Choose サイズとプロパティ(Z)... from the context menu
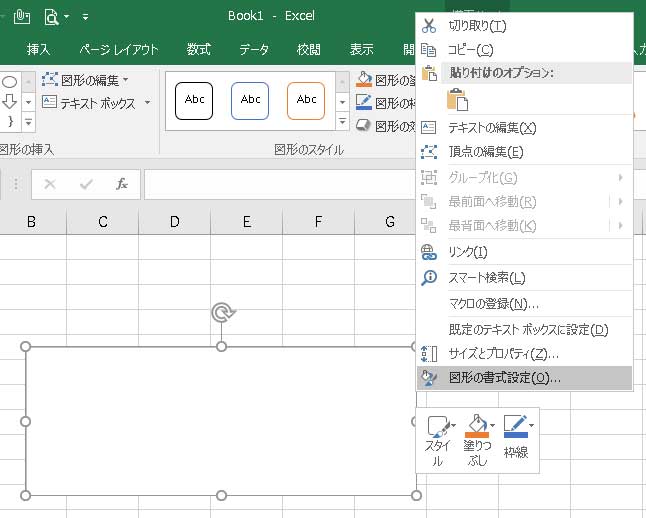This screenshot has width=646, height=518. (x=503, y=354)
